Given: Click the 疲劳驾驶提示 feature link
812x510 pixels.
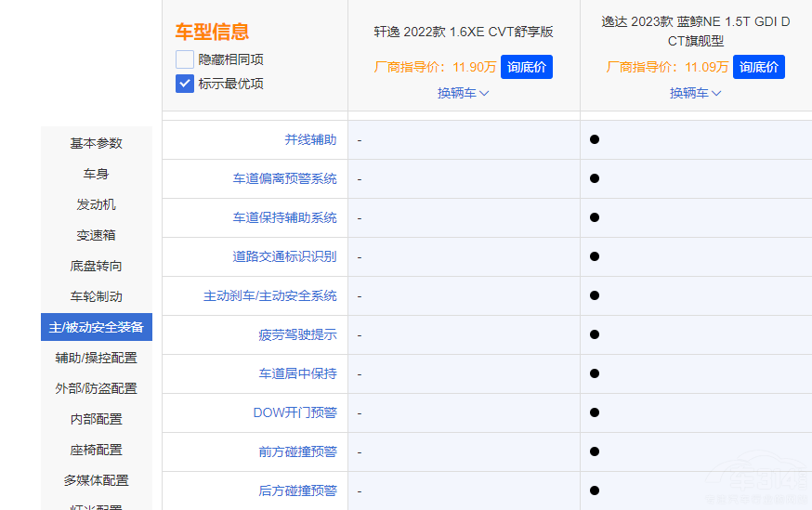Looking at the screenshot, I should click(x=297, y=334).
